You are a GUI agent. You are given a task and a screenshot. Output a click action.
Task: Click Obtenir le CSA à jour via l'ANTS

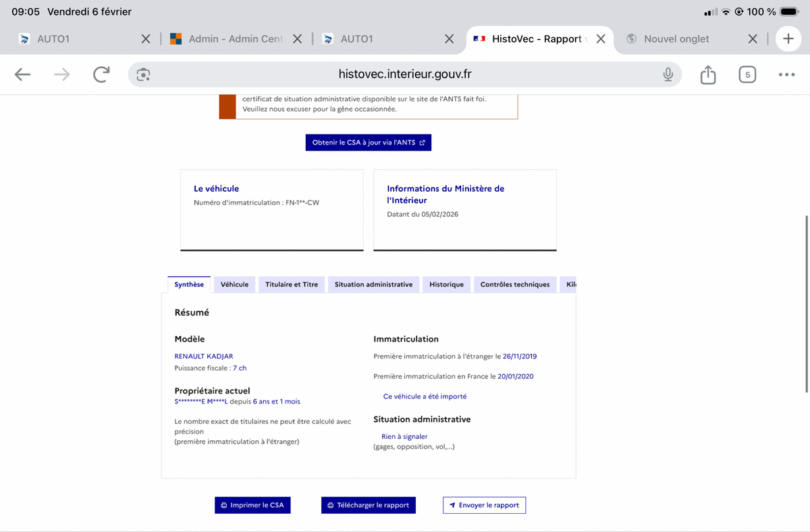369,142
